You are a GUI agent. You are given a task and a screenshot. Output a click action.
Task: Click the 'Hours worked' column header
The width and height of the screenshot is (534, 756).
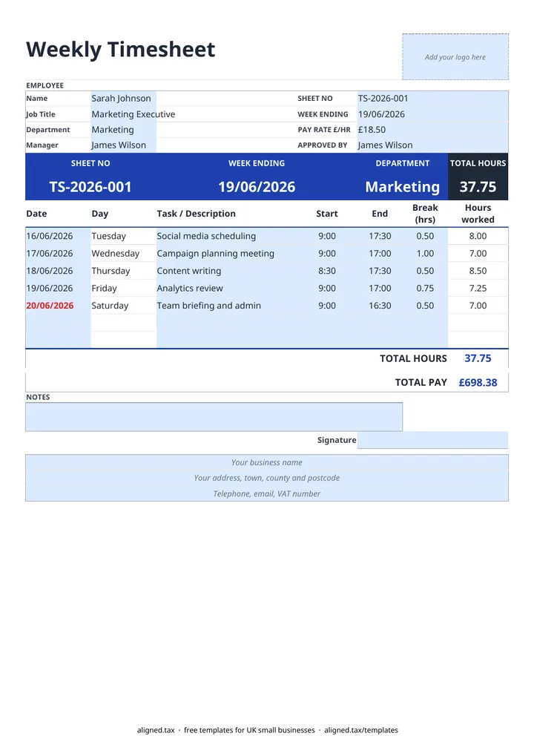click(x=478, y=214)
